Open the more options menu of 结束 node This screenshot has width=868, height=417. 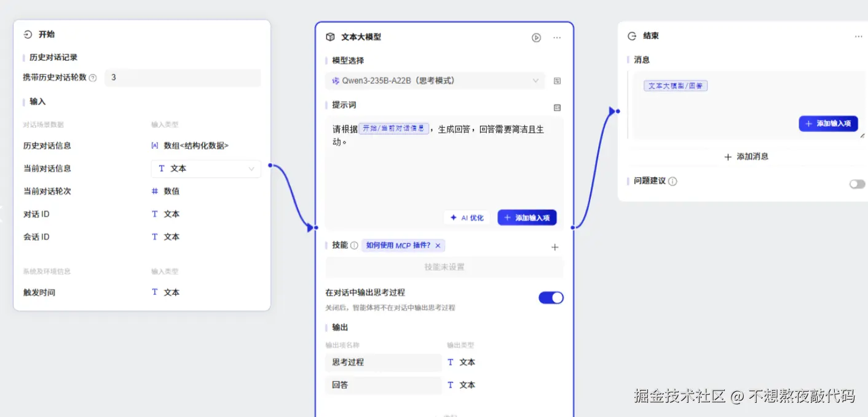(858, 36)
